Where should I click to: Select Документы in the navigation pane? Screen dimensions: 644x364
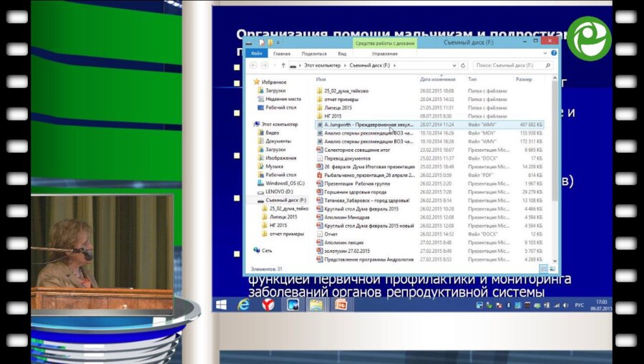pos(278,141)
